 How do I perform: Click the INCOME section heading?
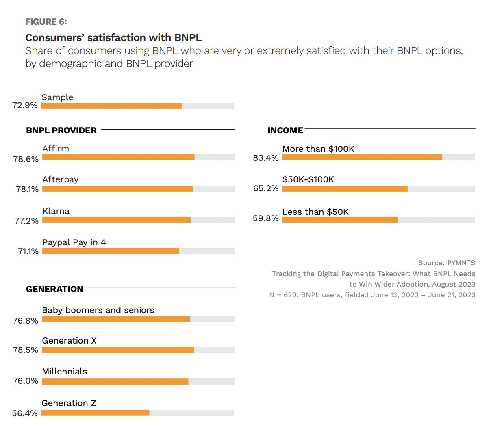(285, 130)
